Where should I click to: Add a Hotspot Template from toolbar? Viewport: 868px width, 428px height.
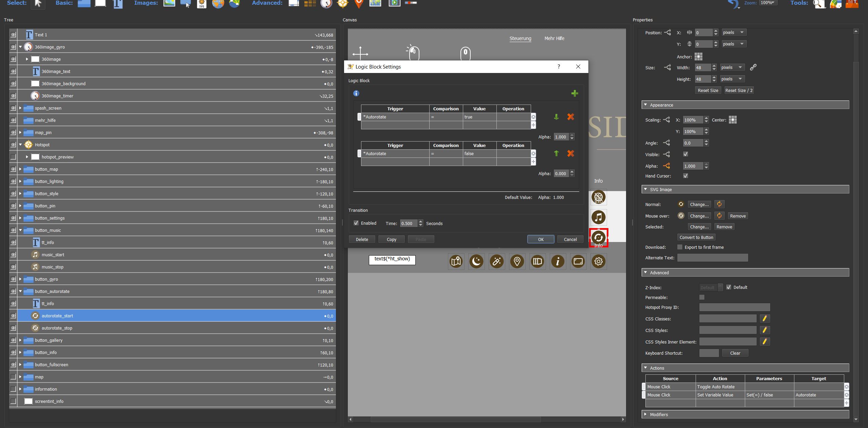[x=343, y=4]
